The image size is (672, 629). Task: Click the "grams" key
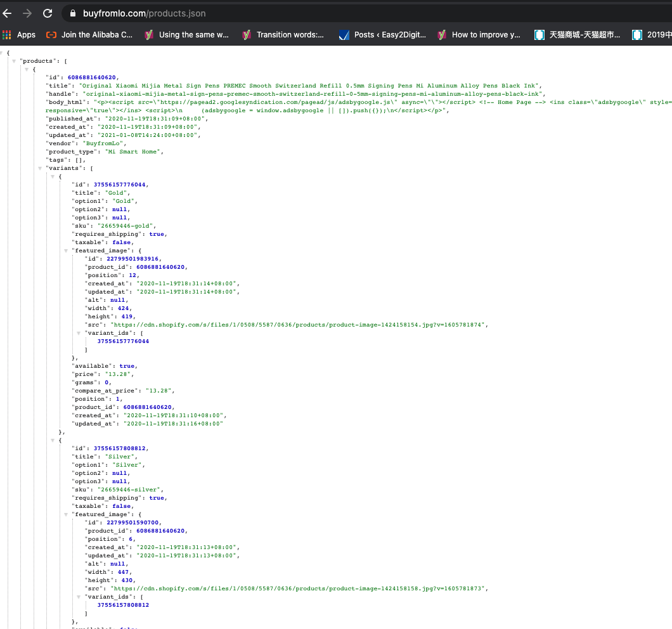coord(84,382)
